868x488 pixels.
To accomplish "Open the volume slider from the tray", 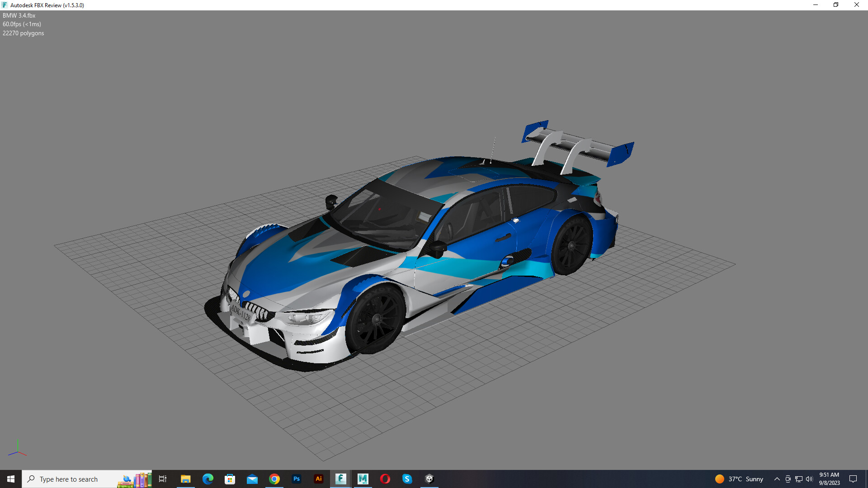I will 809,479.
